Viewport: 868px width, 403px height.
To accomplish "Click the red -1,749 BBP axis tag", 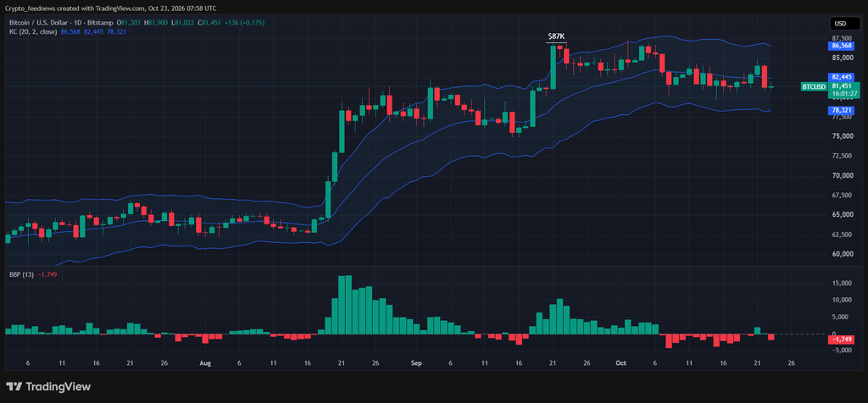I will click(x=840, y=340).
